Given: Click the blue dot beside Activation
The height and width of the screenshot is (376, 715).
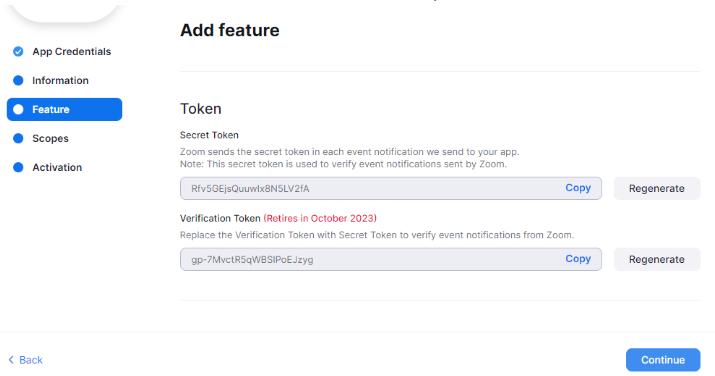Looking at the screenshot, I should coord(18,167).
